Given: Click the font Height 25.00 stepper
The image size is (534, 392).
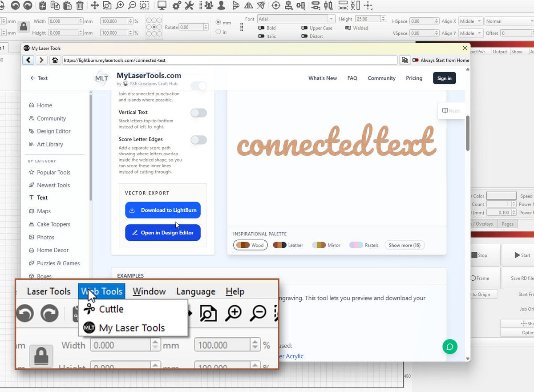Looking at the screenshot, I should [x=383, y=19].
